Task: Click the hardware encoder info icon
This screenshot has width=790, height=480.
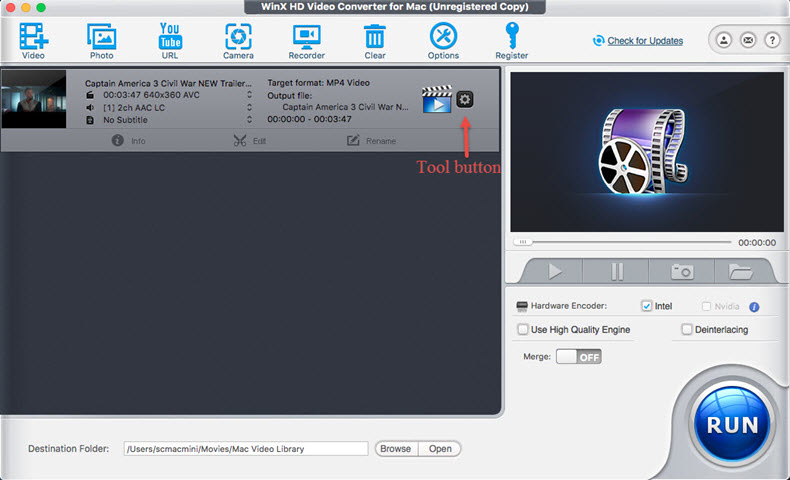Action: coord(754,307)
